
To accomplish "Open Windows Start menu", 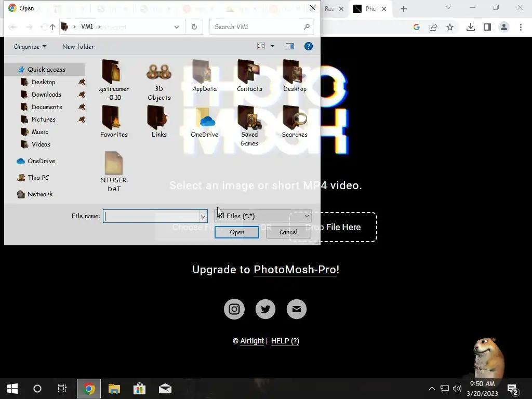I will (12, 389).
